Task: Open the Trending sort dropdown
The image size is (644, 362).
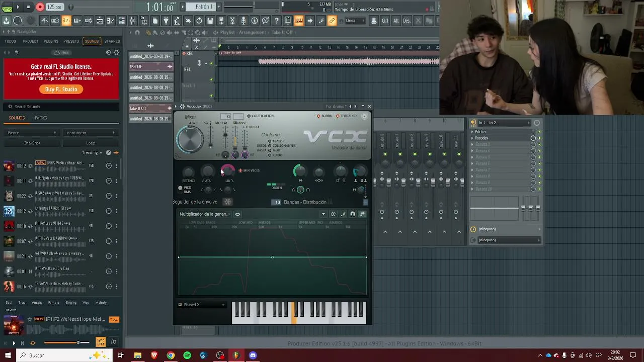Action: point(93,153)
